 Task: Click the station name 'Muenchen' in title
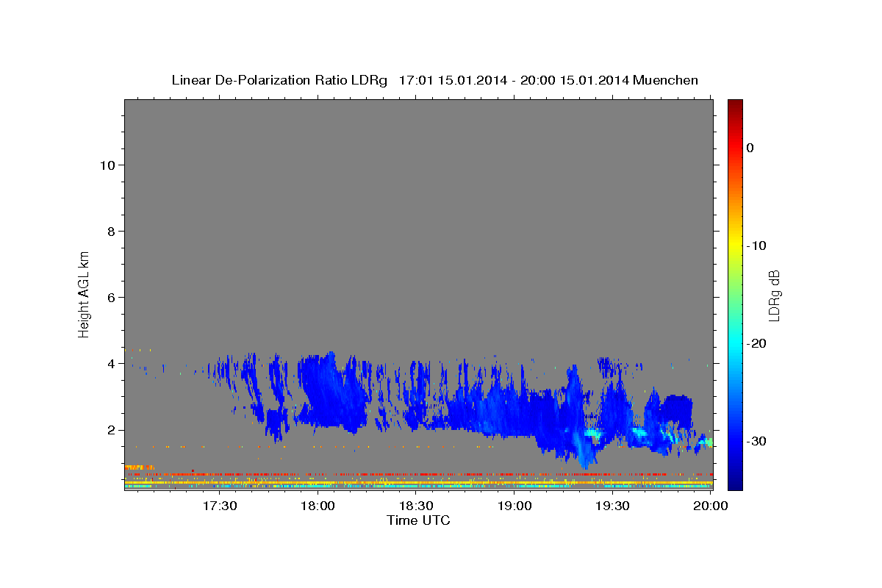(665, 80)
